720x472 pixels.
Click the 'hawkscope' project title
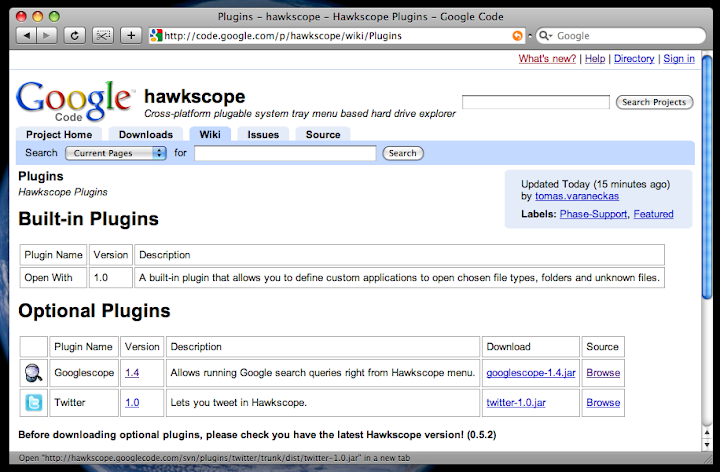195,96
